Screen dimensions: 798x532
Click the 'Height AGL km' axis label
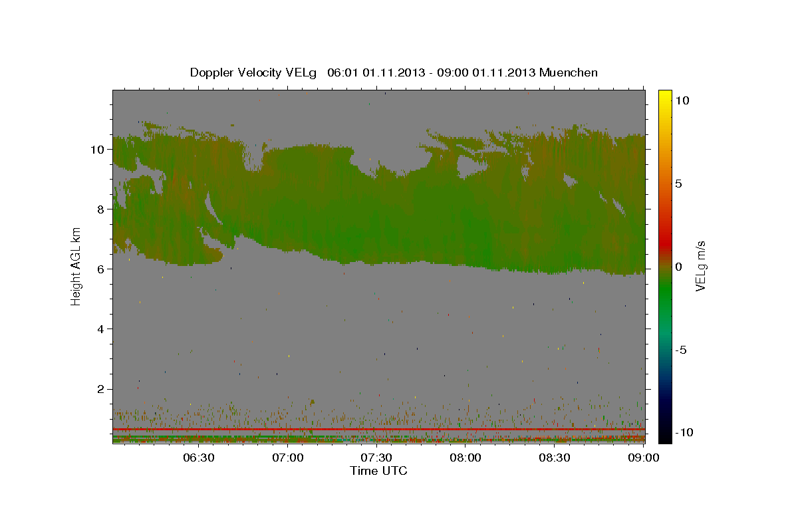[x=76, y=266]
